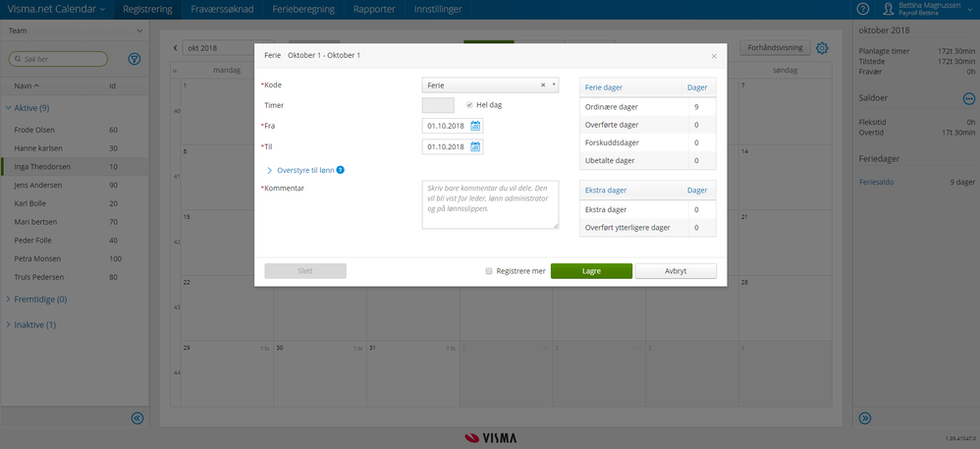Select employee Frode Olsen
Screen dimensions: 980x449
(75, 130)
